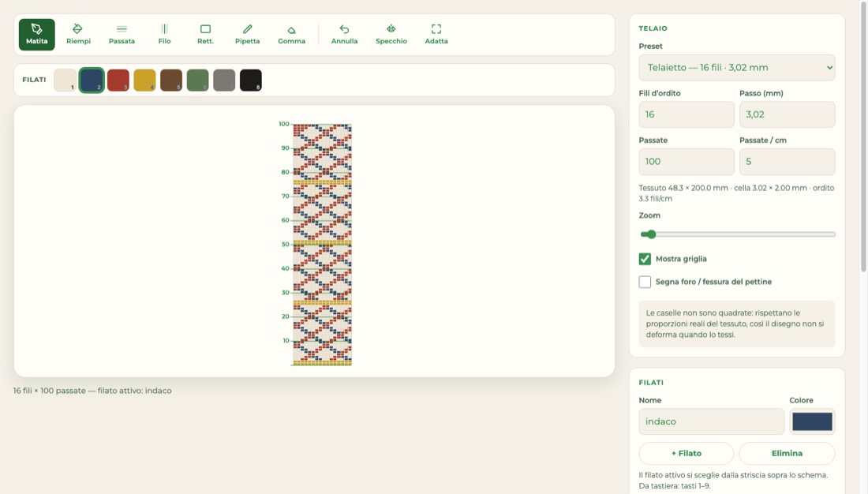Image resolution: width=868 pixels, height=494 pixels.
Task: Enable Segna foro / fessura del pettine
Action: coord(645,282)
